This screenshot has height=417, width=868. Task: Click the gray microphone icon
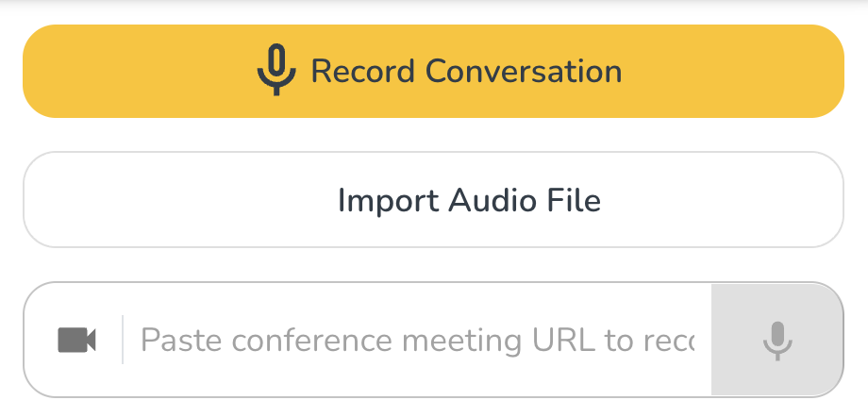click(776, 340)
